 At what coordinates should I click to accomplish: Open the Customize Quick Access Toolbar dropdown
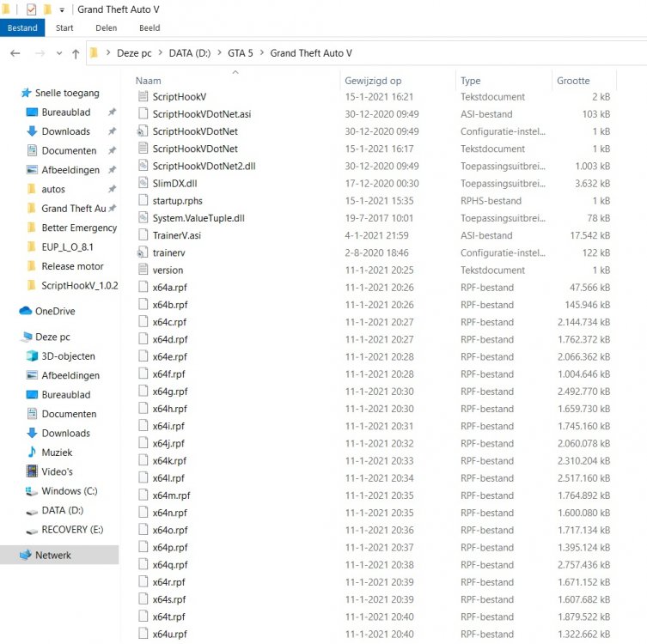pos(62,10)
